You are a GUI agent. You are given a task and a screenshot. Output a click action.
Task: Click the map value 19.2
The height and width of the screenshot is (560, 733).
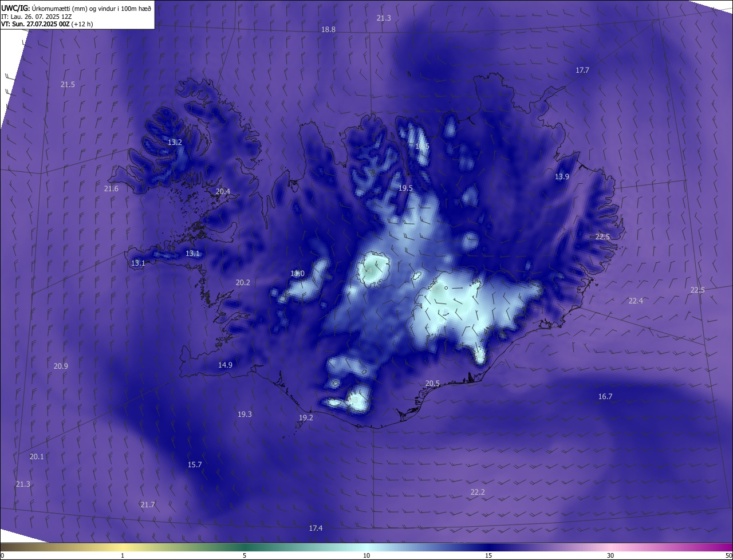pos(306,417)
